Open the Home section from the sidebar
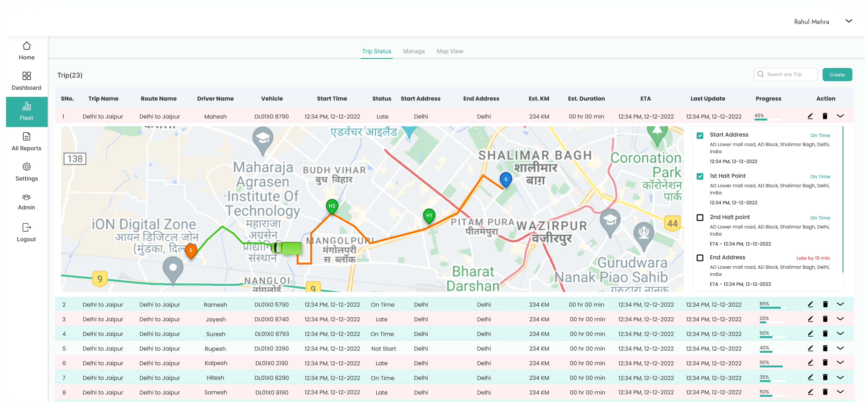This screenshot has height=403, width=868. [x=26, y=50]
